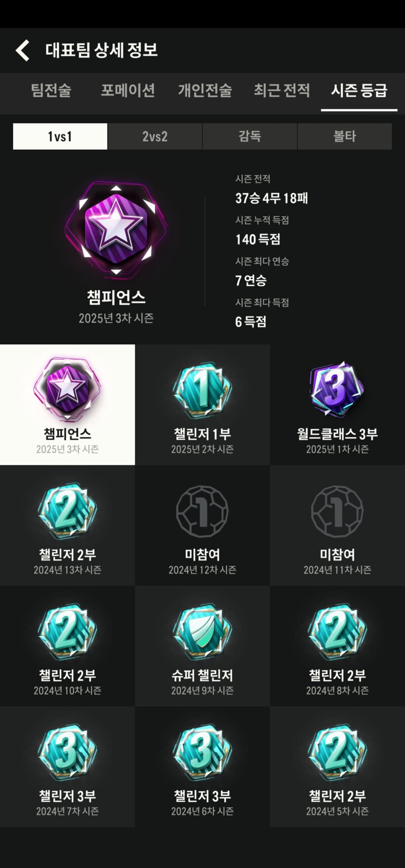Switch to the 포메이션 tab

pos(128,91)
